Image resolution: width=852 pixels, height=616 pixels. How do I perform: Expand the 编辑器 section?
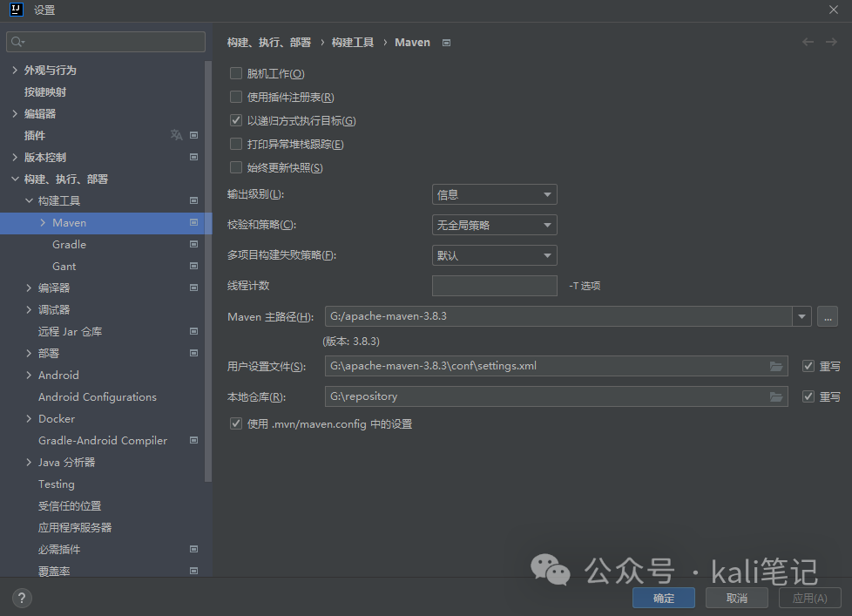15,113
